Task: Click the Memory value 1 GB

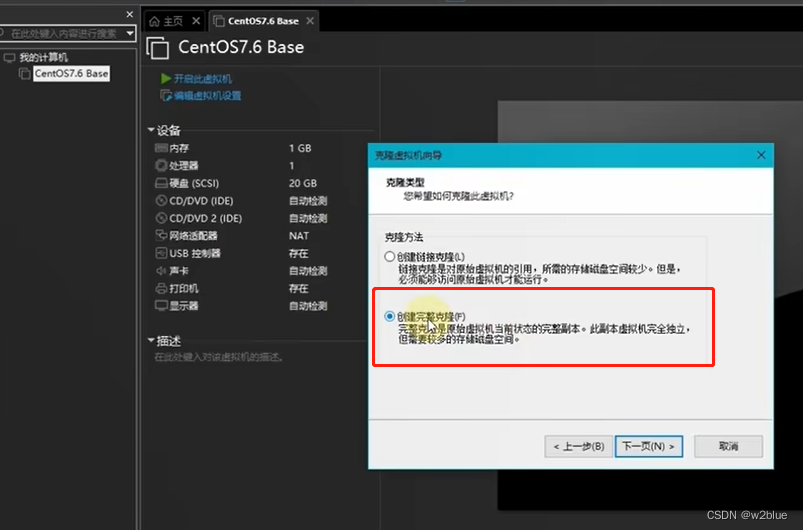Action: click(x=300, y=148)
